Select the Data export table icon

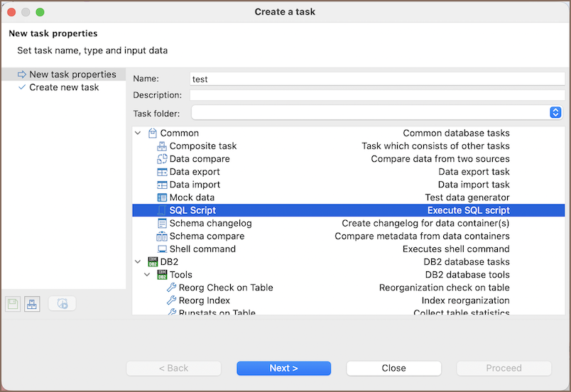[x=162, y=172]
